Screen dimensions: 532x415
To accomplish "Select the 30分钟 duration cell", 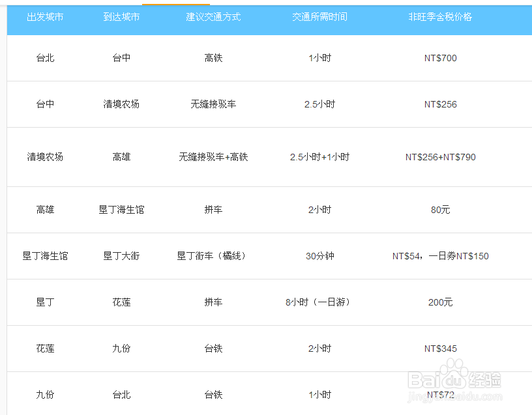I will [319, 256].
